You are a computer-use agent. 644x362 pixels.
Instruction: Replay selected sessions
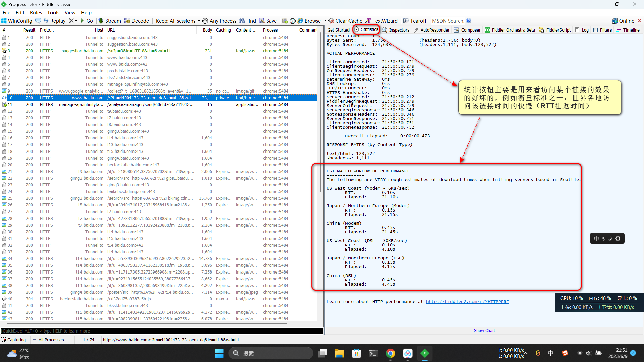pos(54,21)
